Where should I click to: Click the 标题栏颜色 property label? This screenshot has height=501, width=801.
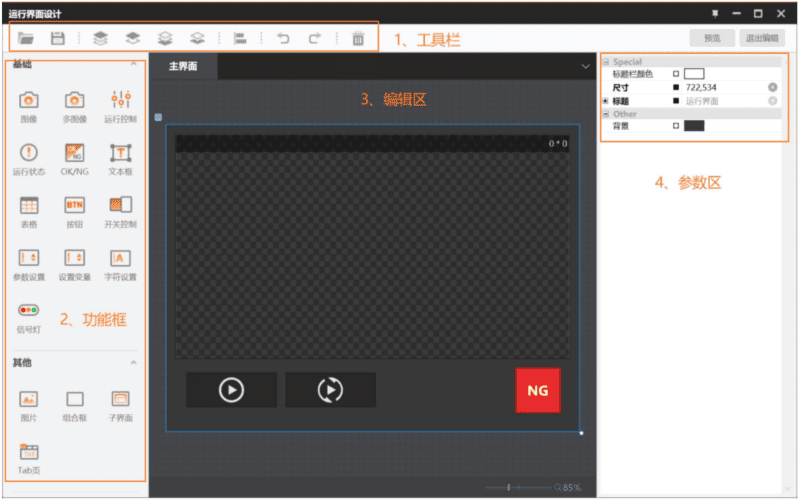(632, 74)
